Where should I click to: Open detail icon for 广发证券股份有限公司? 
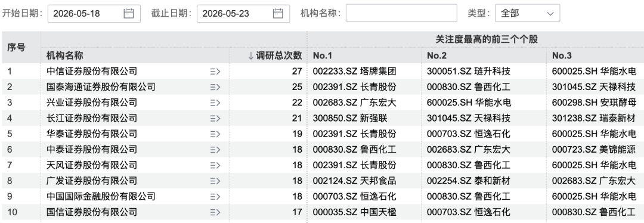tap(215, 181)
